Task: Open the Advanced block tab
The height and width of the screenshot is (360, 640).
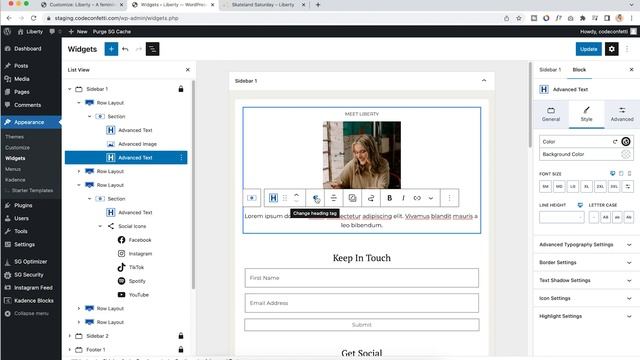Action: [x=622, y=114]
